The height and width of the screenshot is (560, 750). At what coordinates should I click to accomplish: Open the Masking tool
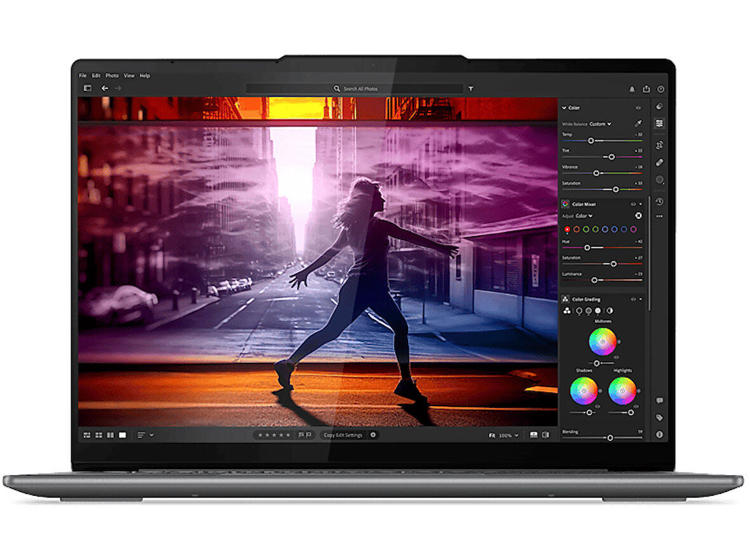660,180
